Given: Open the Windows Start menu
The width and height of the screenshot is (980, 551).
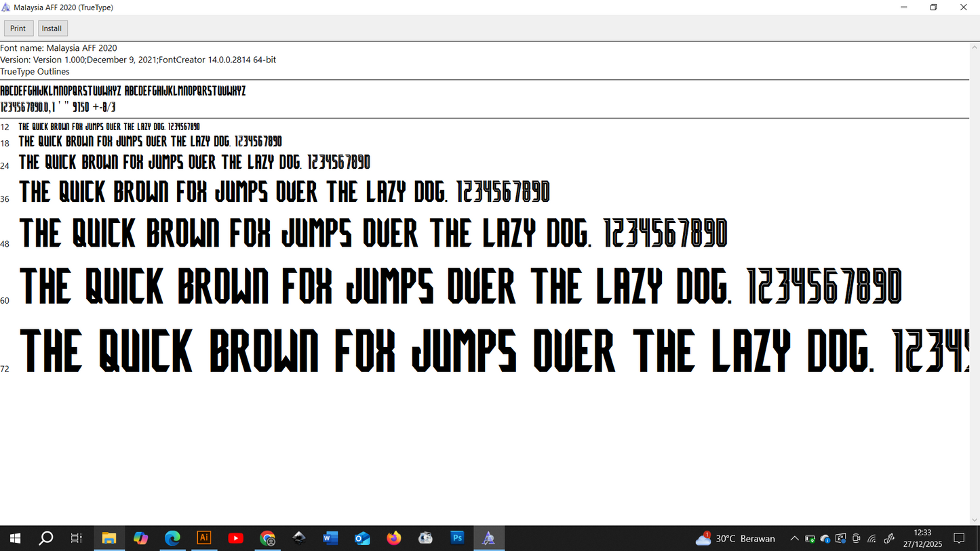Looking at the screenshot, I should (15, 538).
